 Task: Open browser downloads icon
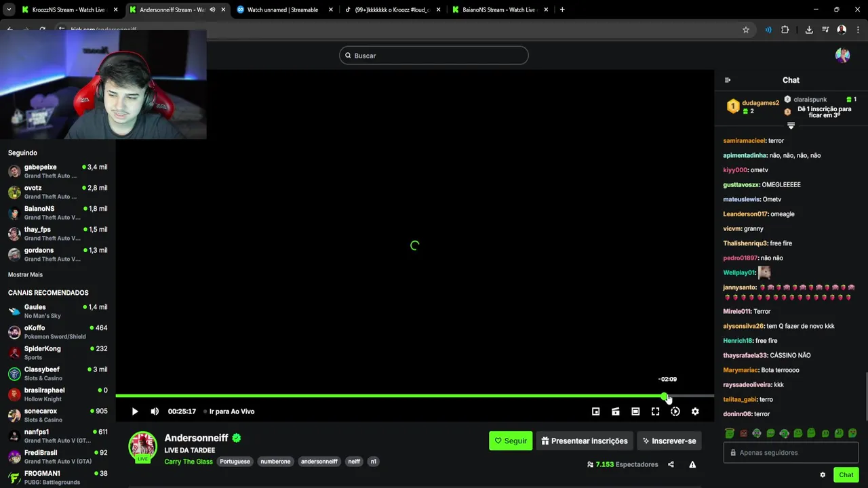point(809,30)
